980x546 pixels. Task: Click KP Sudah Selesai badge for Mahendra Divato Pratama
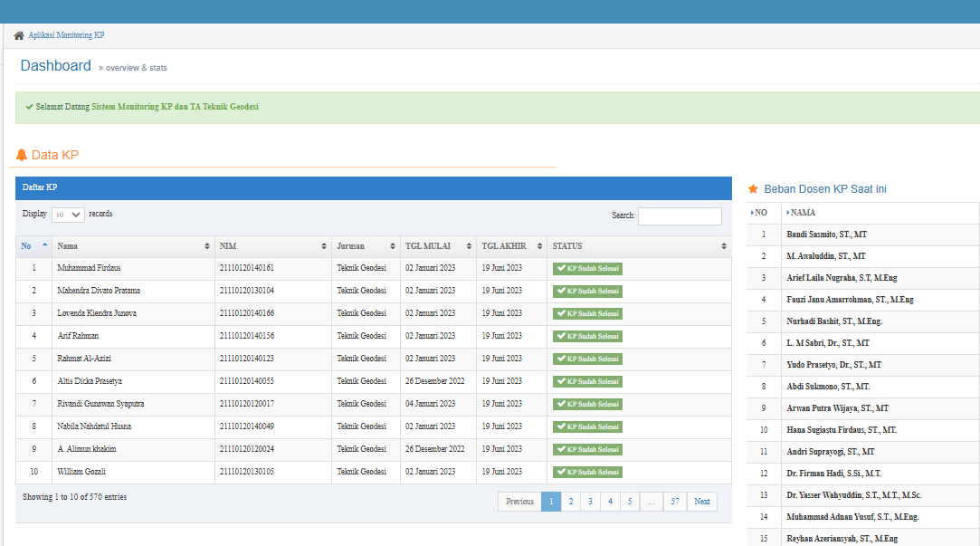click(x=587, y=291)
